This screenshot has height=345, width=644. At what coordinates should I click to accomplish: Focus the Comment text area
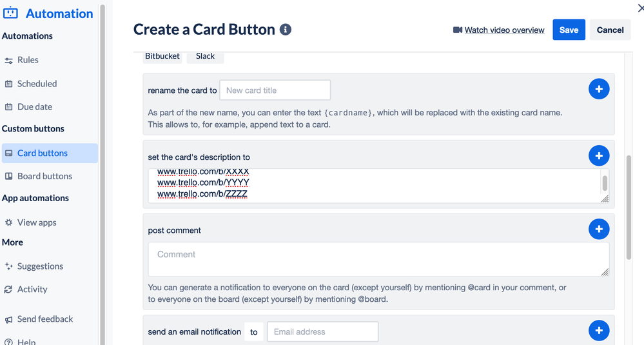pos(378,259)
